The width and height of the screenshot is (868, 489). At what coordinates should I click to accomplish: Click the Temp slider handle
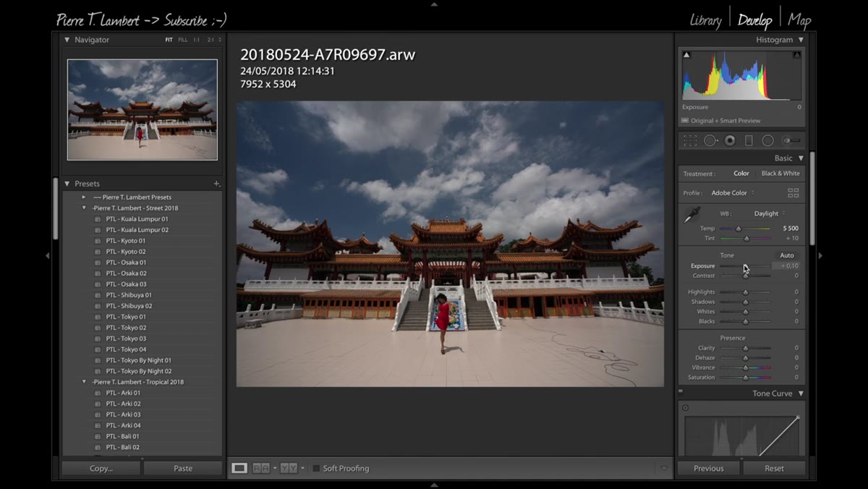point(739,229)
